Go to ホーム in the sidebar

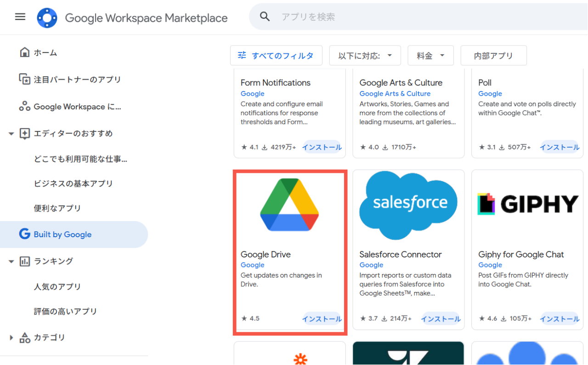pos(45,53)
